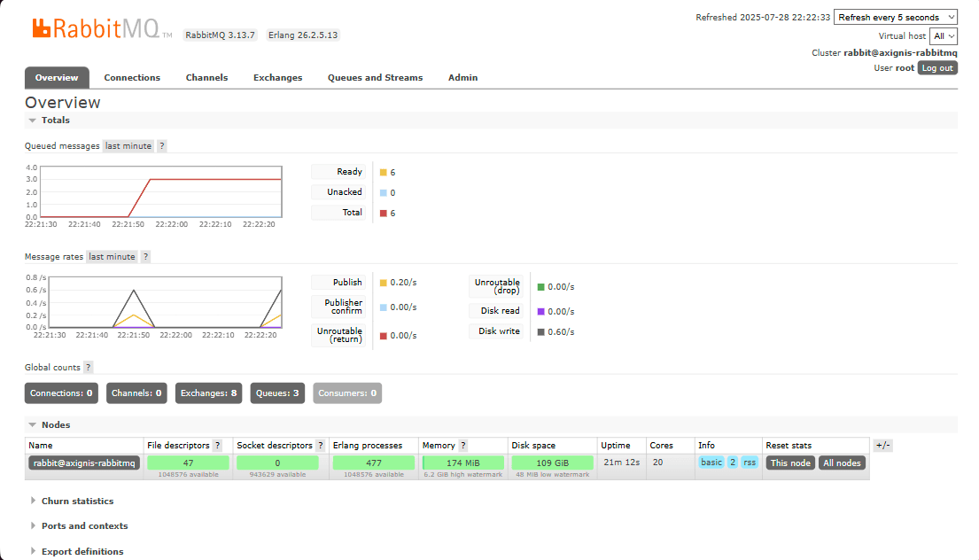Click the Socket descriptors 0 bar
Screen dimensions: 979x560
(x=277, y=463)
